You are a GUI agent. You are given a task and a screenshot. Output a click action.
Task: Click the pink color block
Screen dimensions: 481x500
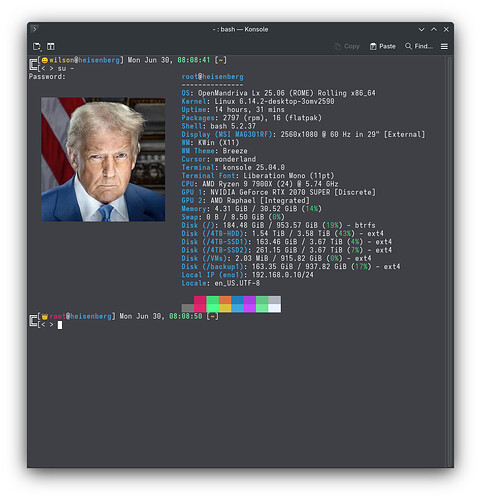200,304
